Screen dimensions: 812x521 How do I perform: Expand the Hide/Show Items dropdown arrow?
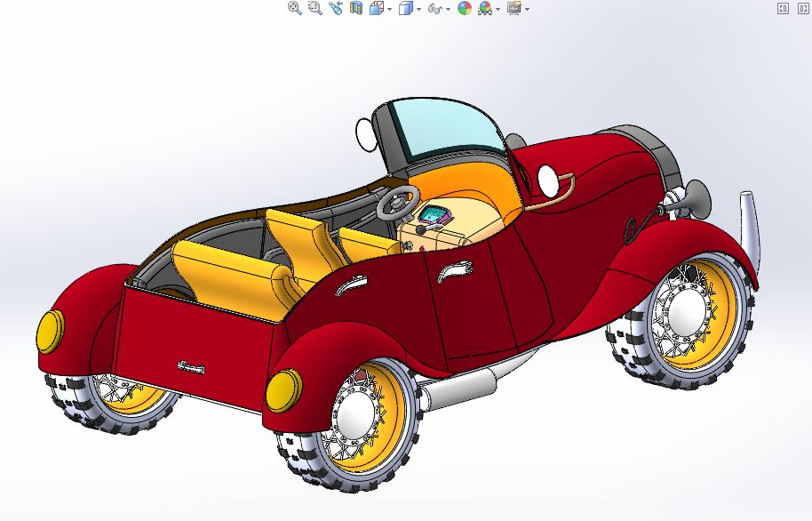coord(448,9)
